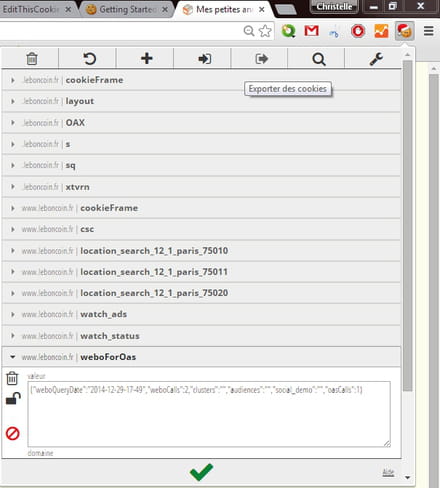Expand the xtvrn cookie row
The width and height of the screenshot is (440, 488).
point(201,187)
